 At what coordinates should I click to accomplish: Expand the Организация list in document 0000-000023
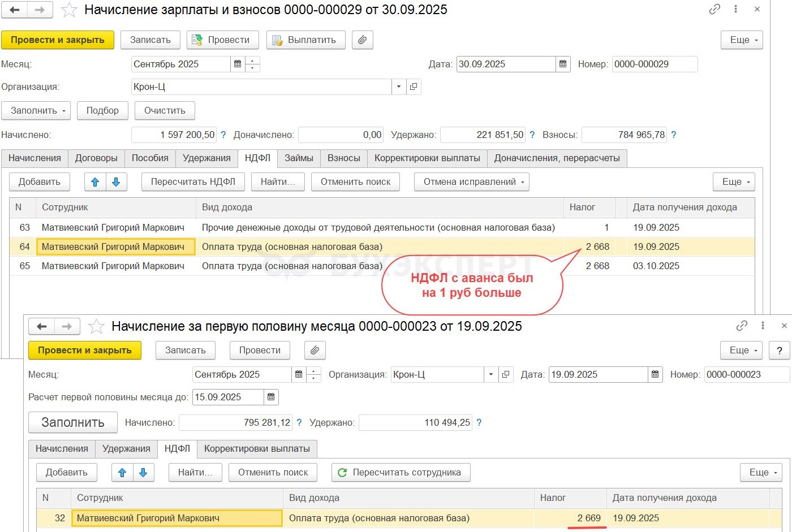tap(491, 374)
